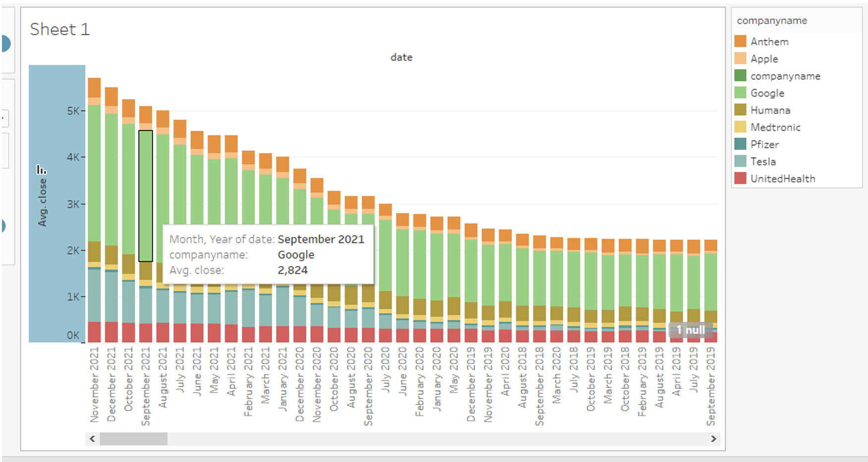Click the left arrow of the chart scrollbar

click(92, 439)
